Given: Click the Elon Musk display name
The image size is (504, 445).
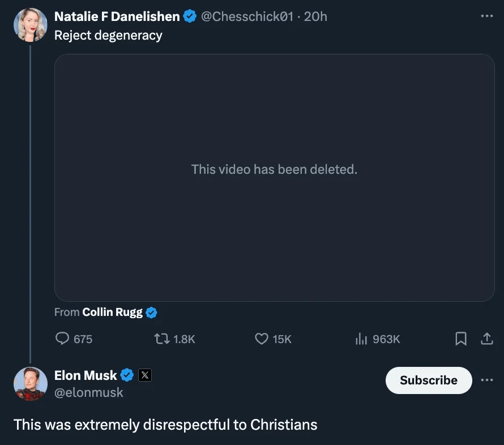Looking at the screenshot, I should click(85, 375).
